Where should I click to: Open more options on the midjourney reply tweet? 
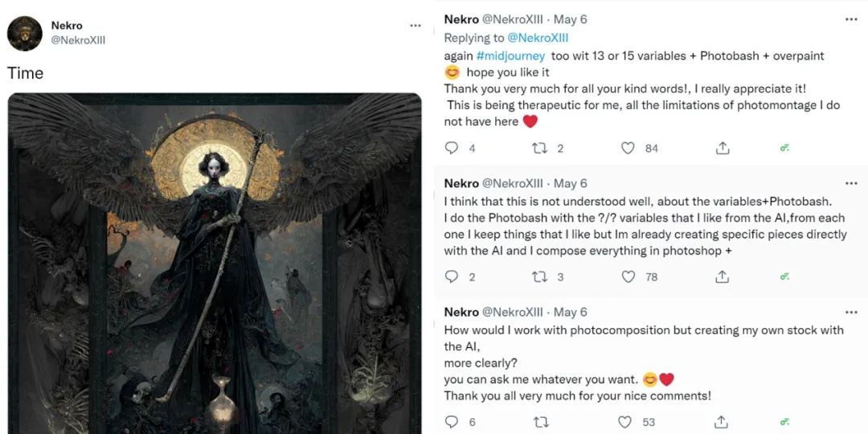[851, 19]
